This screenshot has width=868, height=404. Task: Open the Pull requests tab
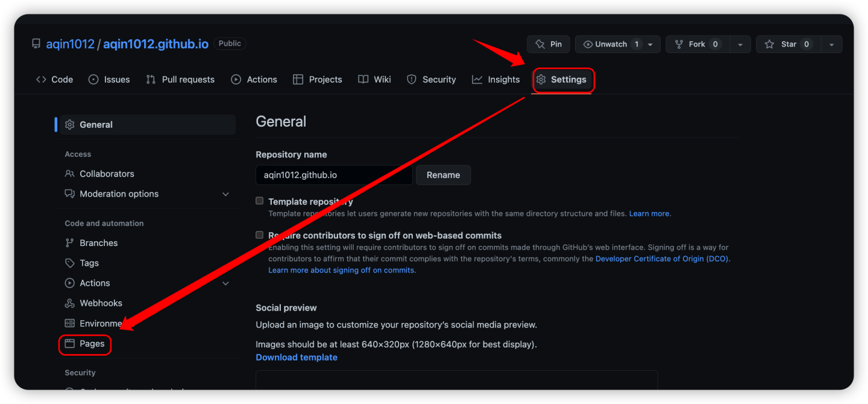[x=180, y=80]
